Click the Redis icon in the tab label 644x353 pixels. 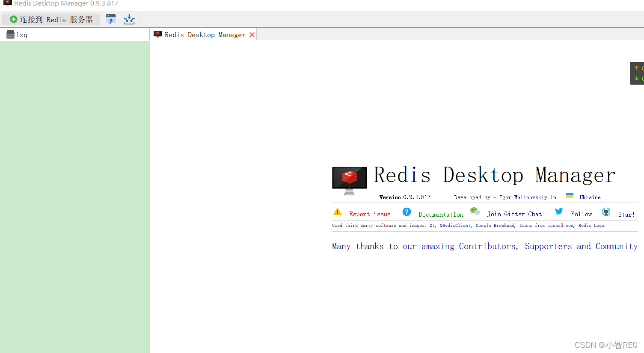[x=158, y=34]
